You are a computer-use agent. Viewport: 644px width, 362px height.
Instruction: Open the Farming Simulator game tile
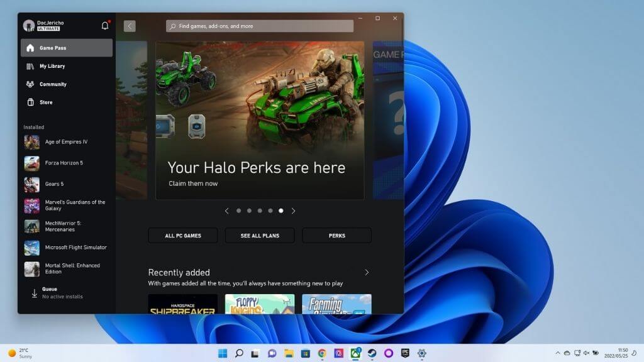[x=337, y=304]
